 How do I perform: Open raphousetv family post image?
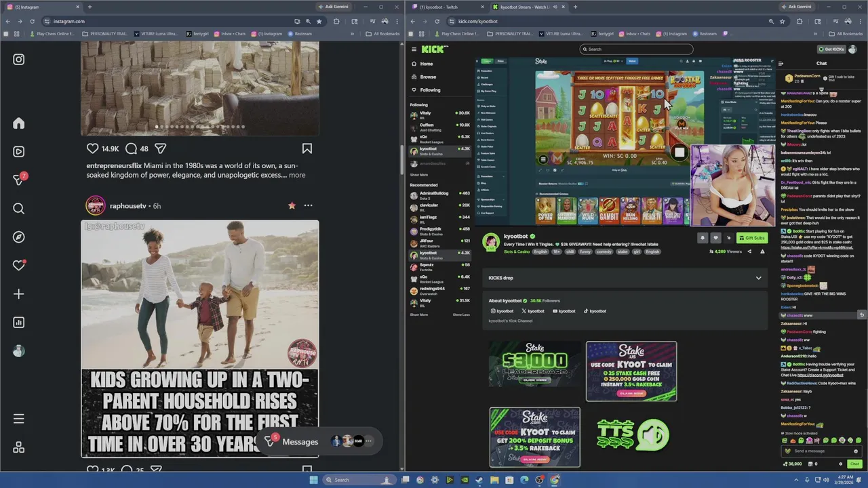200,339
